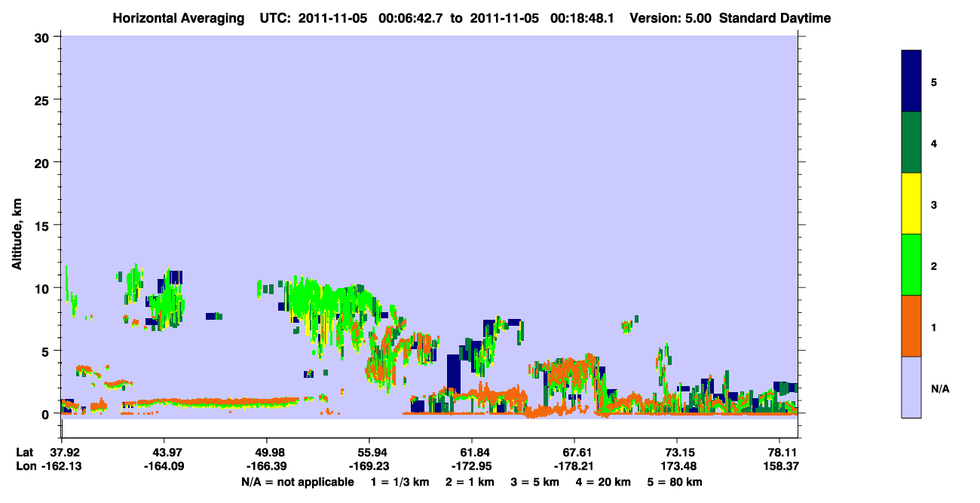Screen dimensions: 980x503
Task: Click the y-axis tick label '25'
Action: 44,100
